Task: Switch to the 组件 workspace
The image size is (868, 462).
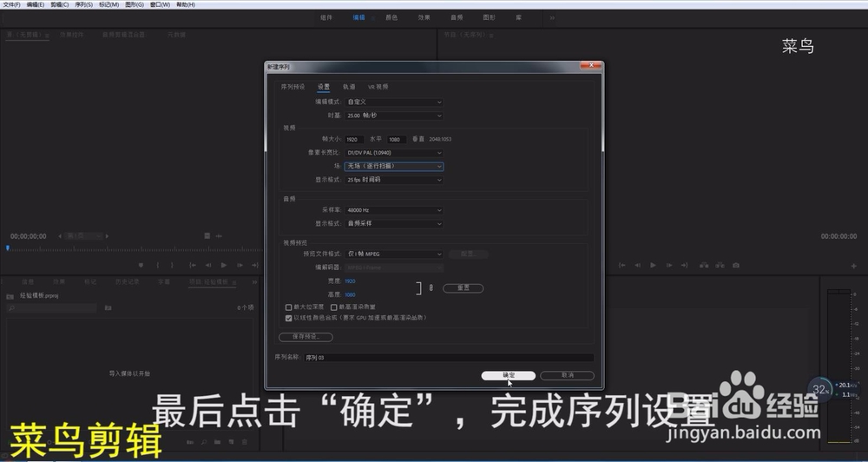Action: tap(326, 17)
